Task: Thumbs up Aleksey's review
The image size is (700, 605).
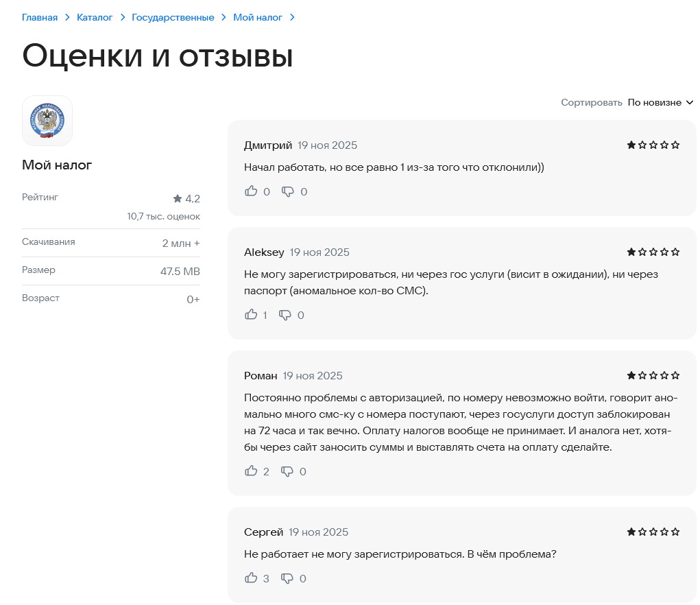Action: [251, 315]
